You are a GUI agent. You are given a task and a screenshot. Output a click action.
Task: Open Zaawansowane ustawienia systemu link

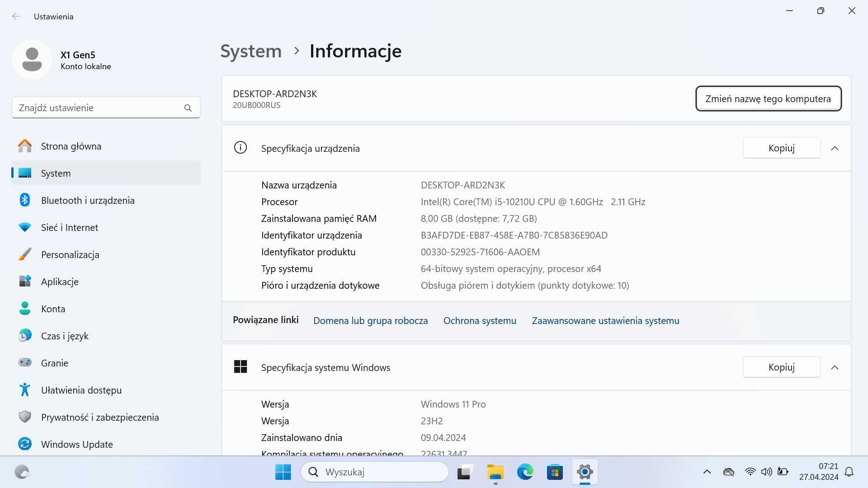click(x=605, y=320)
